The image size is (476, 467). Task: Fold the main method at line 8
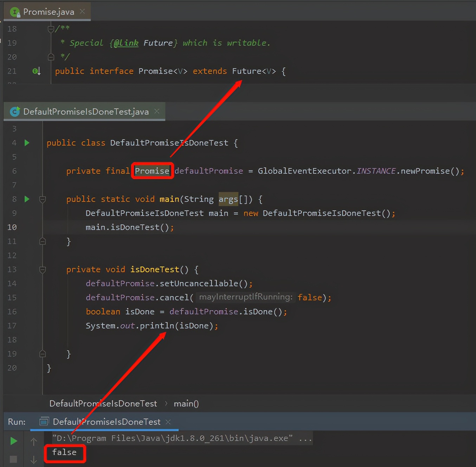click(43, 199)
